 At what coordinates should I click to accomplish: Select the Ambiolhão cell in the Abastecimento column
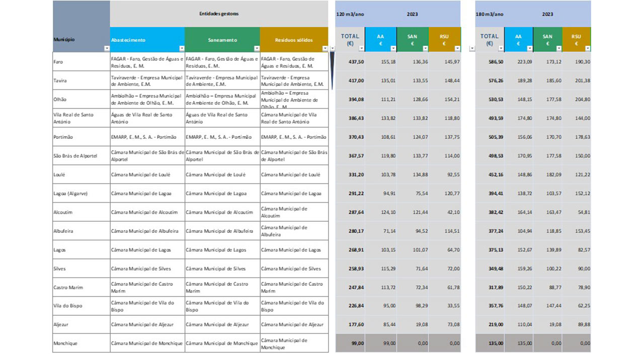(147, 99)
